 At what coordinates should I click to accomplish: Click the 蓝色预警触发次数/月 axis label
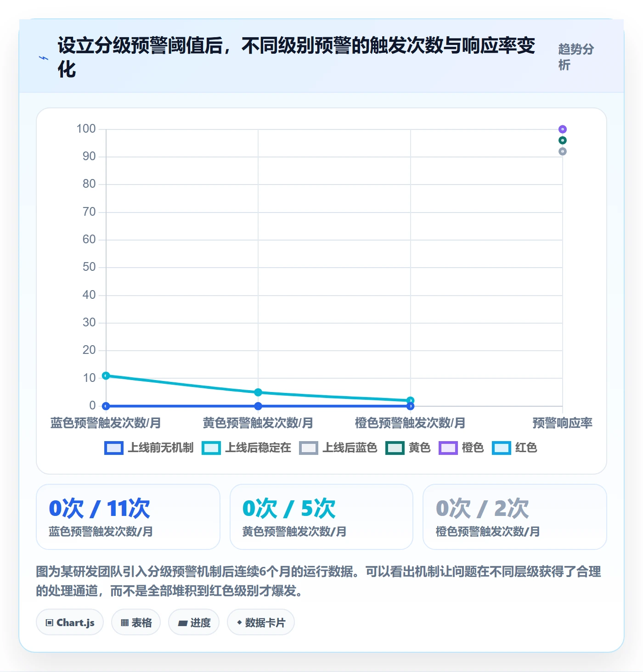pos(106,423)
